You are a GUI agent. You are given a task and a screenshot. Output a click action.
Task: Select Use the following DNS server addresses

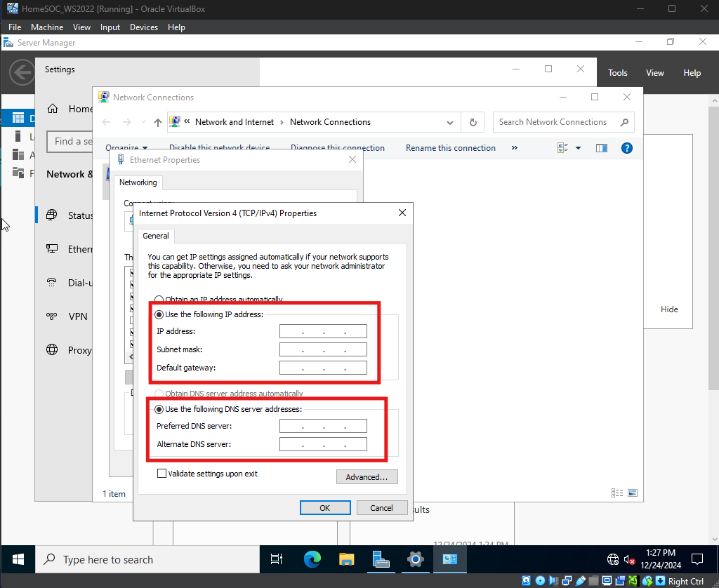tap(159, 409)
